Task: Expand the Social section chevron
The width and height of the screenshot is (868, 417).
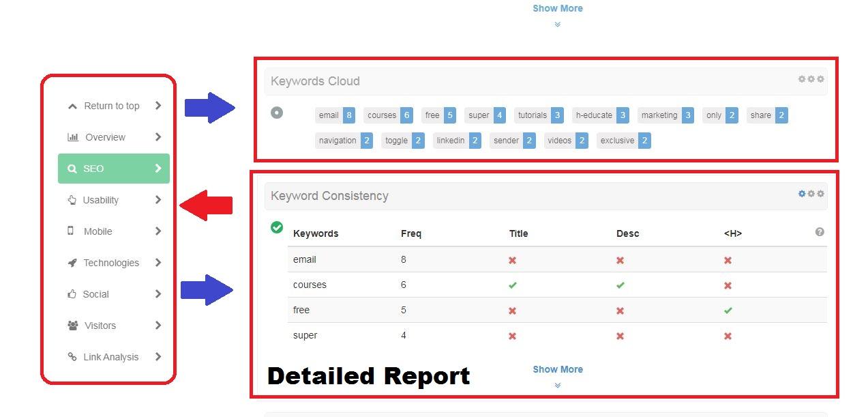Action: pos(158,294)
